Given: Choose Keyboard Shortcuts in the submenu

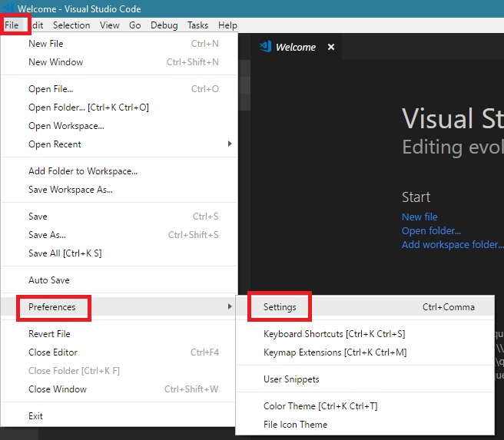Looking at the screenshot, I should click(x=333, y=334).
